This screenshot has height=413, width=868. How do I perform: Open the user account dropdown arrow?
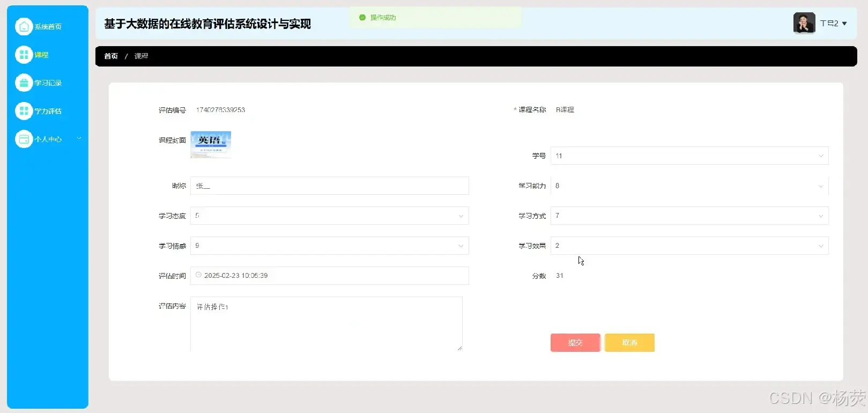(x=844, y=24)
